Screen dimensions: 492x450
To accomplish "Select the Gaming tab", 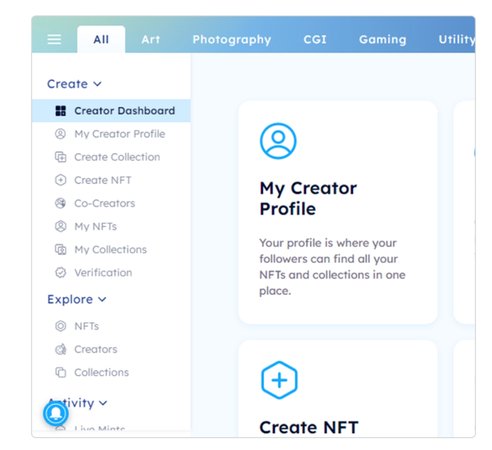I will (x=383, y=39).
